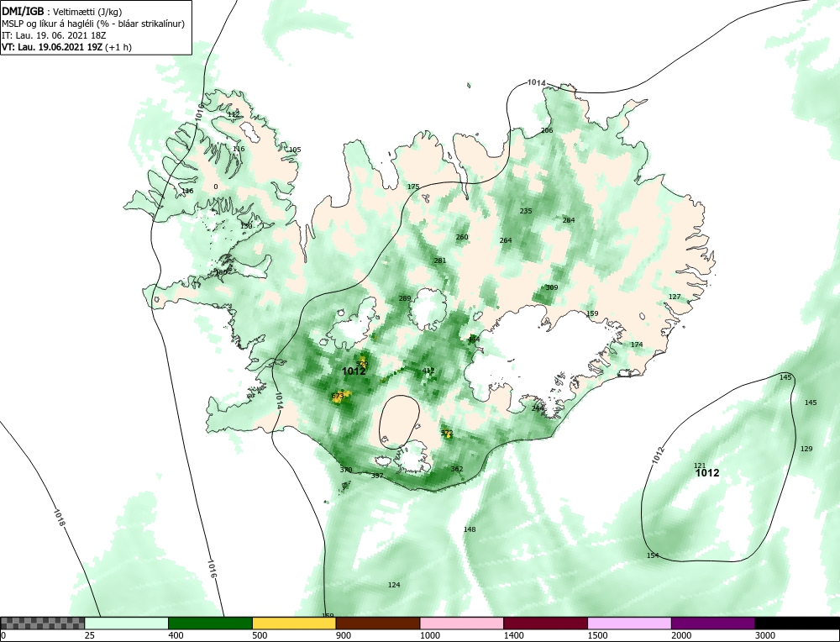Click the bold '1012' low offshore
The image size is (840, 642).
click(x=707, y=473)
